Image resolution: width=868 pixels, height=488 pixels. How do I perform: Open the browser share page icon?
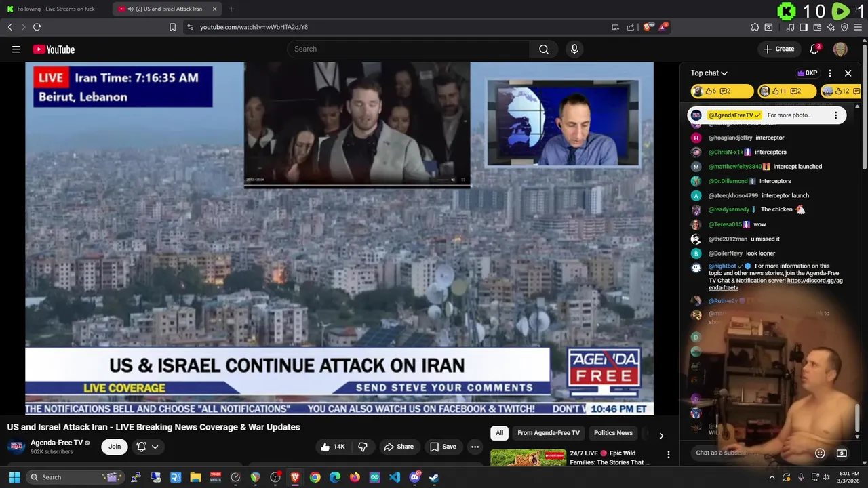coord(631,27)
